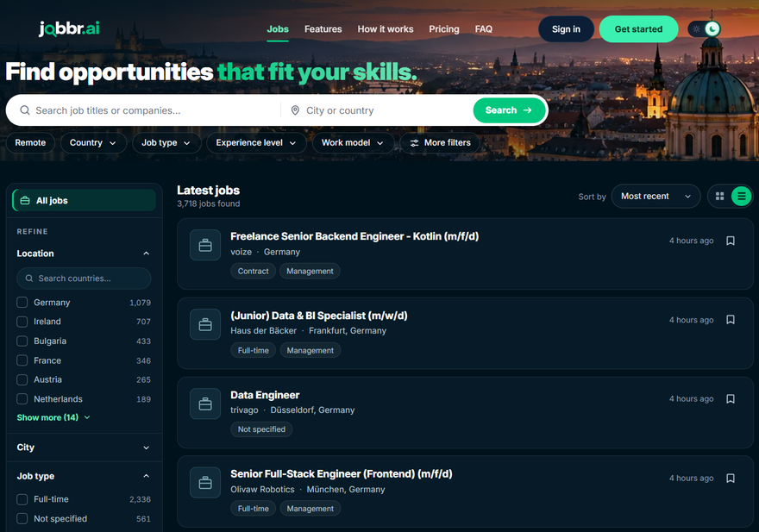Bookmark the trivago Data Engineer job
Viewport: 759px width, 532px height.
coord(731,399)
